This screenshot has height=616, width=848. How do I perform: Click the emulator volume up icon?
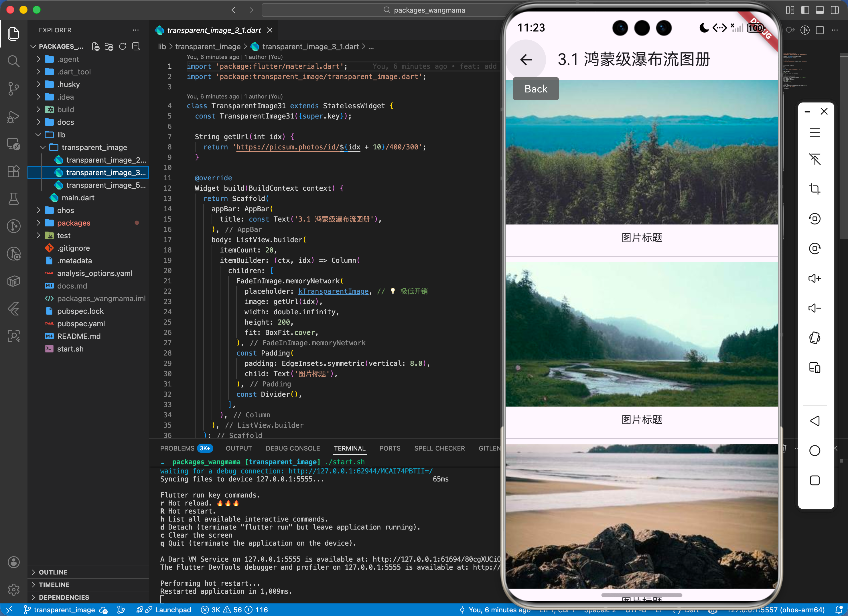pos(814,279)
